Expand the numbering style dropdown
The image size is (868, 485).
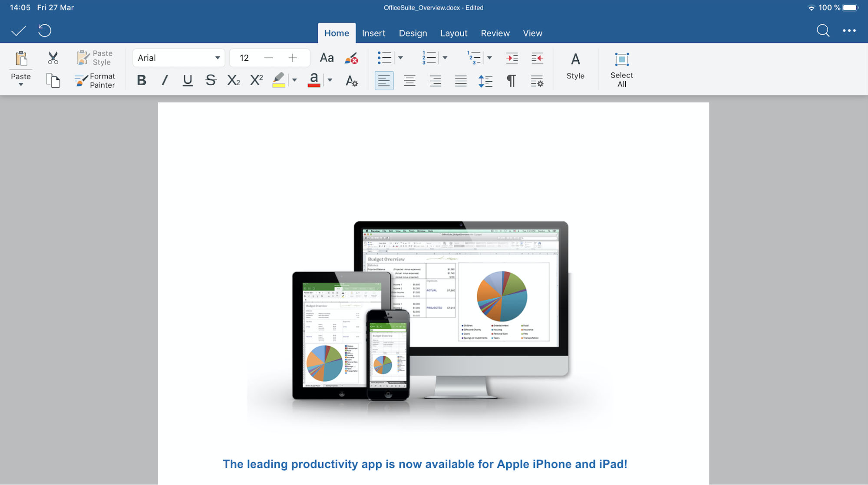click(445, 58)
